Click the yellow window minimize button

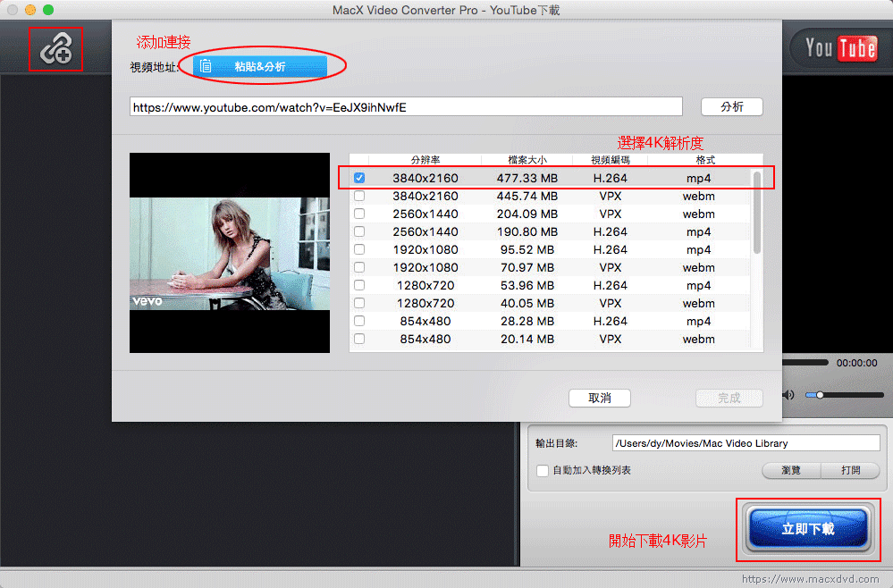(30, 10)
